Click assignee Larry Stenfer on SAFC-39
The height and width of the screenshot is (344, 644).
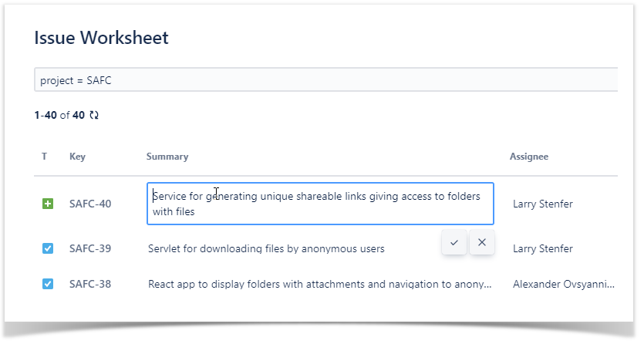tap(543, 248)
